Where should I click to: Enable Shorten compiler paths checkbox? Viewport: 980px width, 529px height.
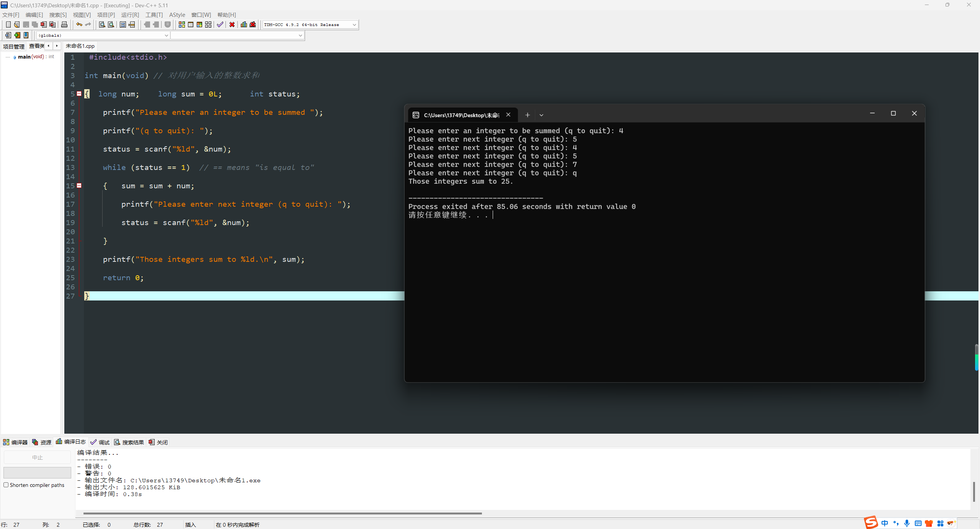click(6, 485)
